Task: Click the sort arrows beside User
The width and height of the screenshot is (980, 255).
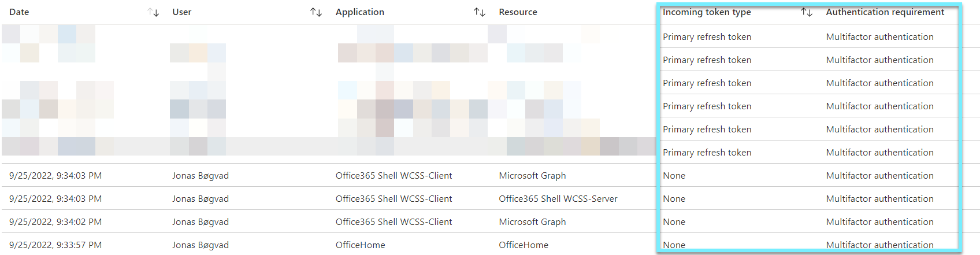Action: 316,12
